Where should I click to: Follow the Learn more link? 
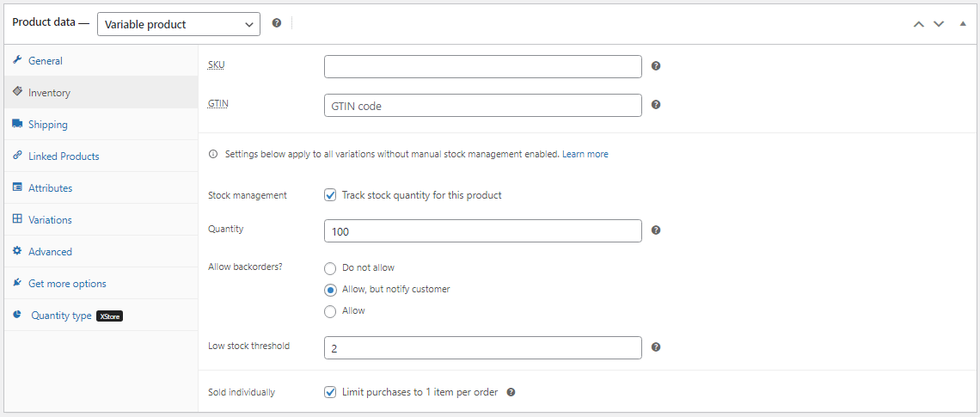585,155
